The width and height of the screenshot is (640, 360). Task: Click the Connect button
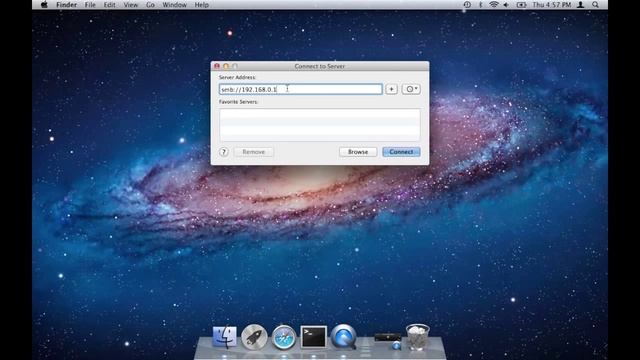coord(401,152)
